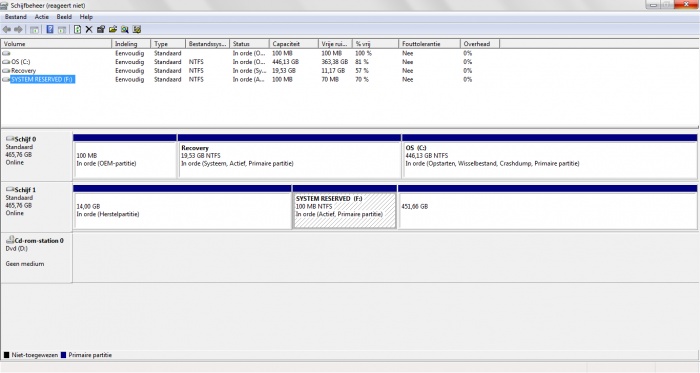The width and height of the screenshot is (700, 373).
Task: Select SYSTEM RESERVED (F:) in volume list
Action: (x=42, y=79)
